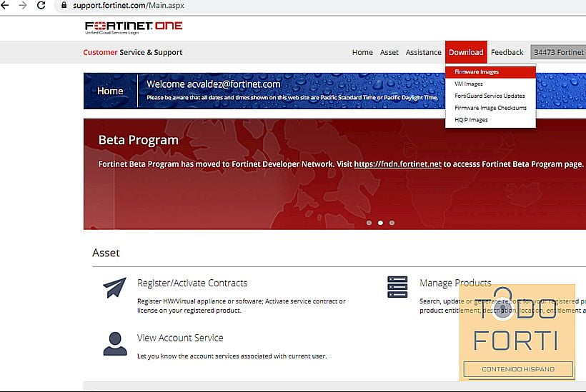Open the View Account Service link

180,338
